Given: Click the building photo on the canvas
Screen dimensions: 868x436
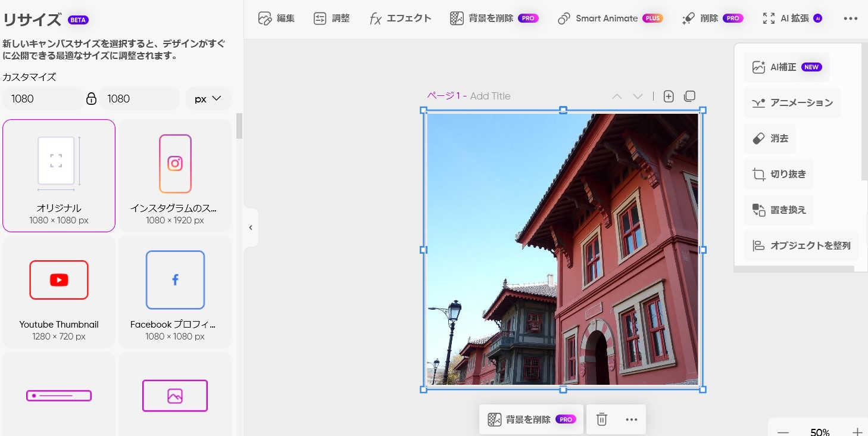Looking at the screenshot, I should coord(563,250).
